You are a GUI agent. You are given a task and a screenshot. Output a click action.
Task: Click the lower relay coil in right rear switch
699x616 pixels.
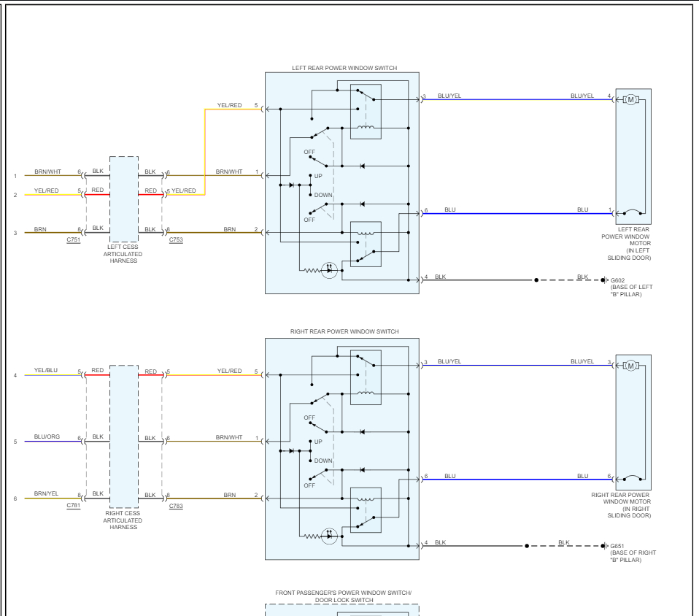[x=366, y=498]
